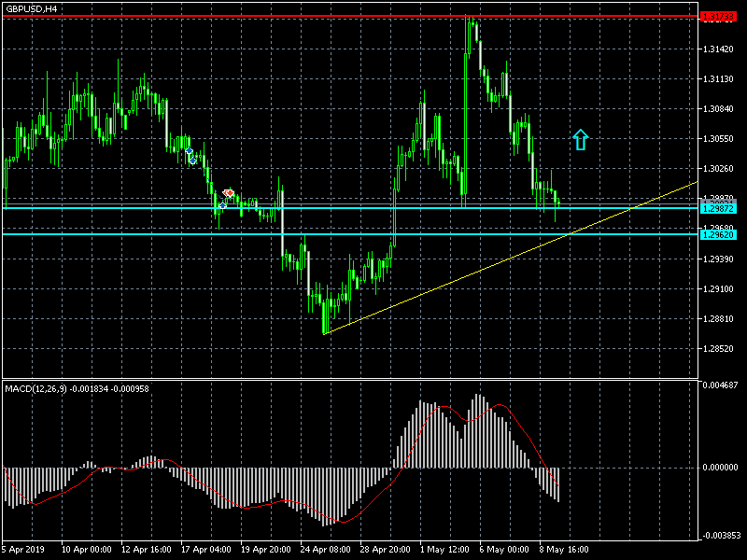The height and width of the screenshot is (560, 747).
Task: Click the GBPUSD,H4 chart title
Action: click(29, 8)
